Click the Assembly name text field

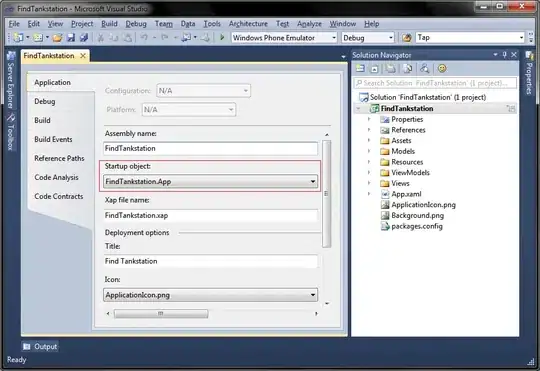(x=210, y=148)
